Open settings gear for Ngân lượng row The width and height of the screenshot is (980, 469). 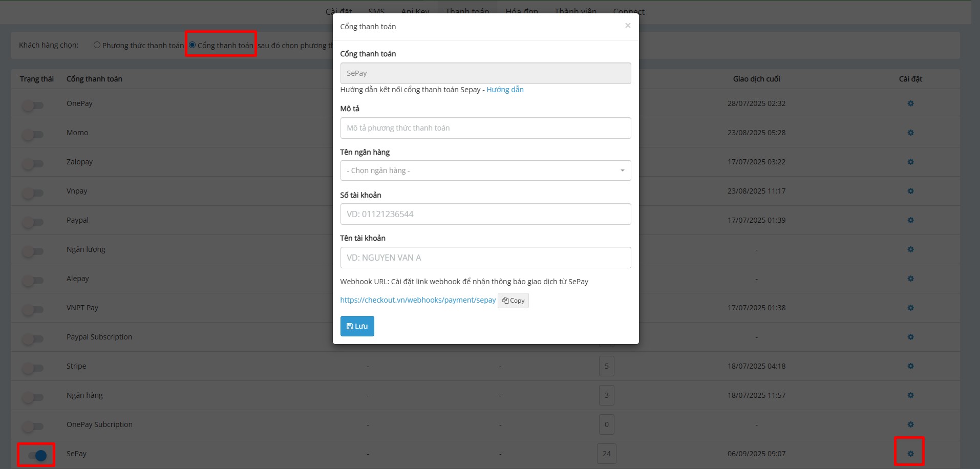click(910, 249)
